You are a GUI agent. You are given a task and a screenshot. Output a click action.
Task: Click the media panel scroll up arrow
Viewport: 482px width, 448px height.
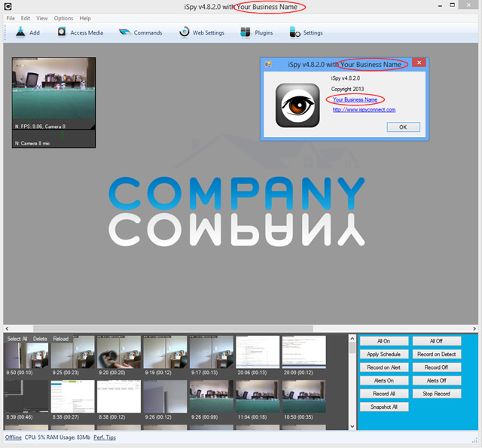[x=352, y=339]
